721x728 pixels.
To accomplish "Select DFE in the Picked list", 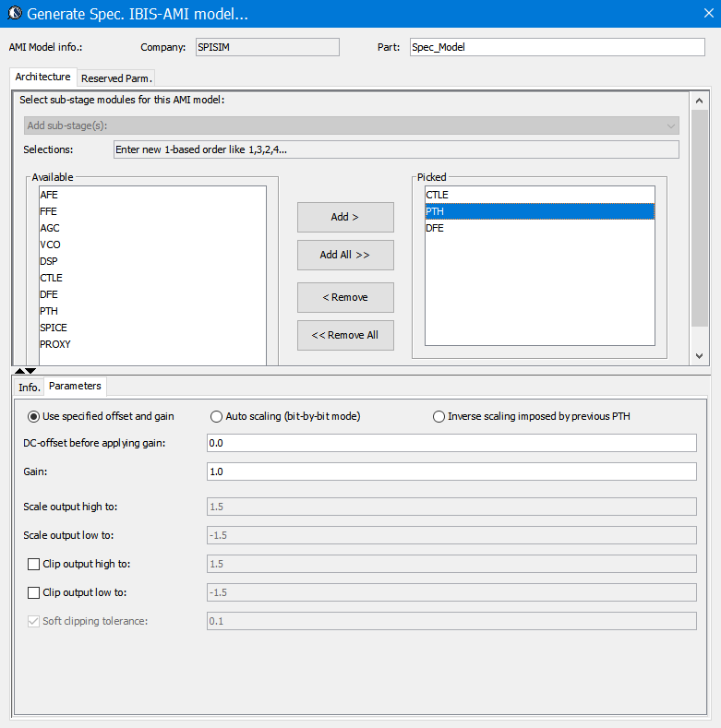I will (435, 228).
